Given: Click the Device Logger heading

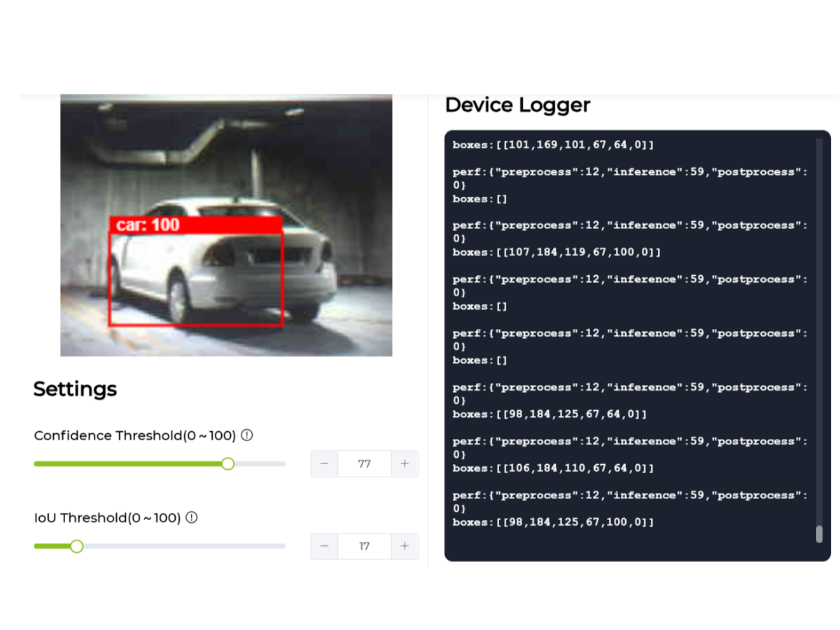Looking at the screenshot, I should [517, 105].
